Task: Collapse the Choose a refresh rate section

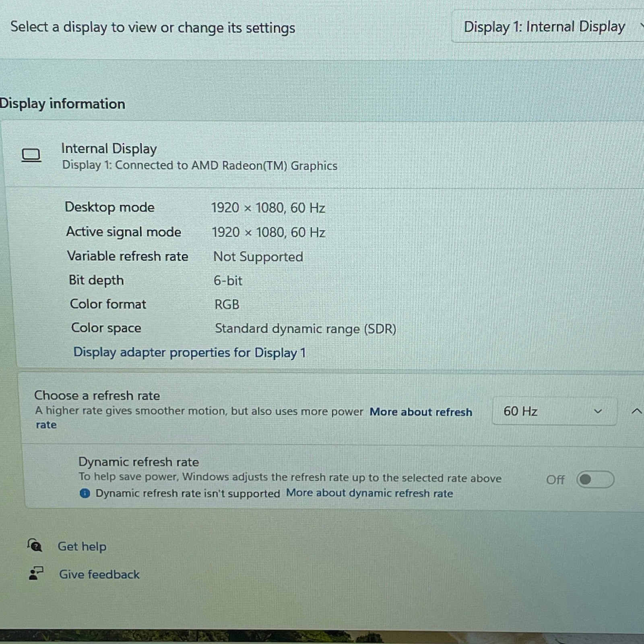Action: click(x=636, y=411)
